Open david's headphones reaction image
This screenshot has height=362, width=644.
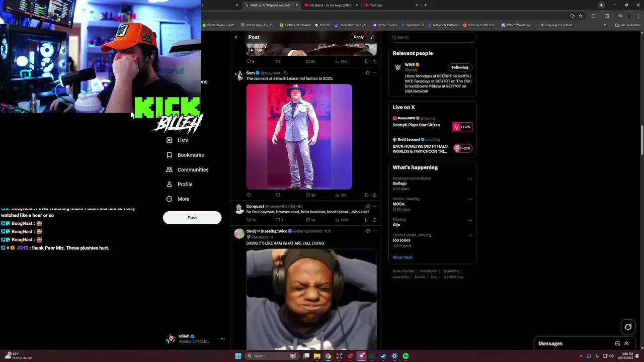pyautogui.click(x=311, y=299)
